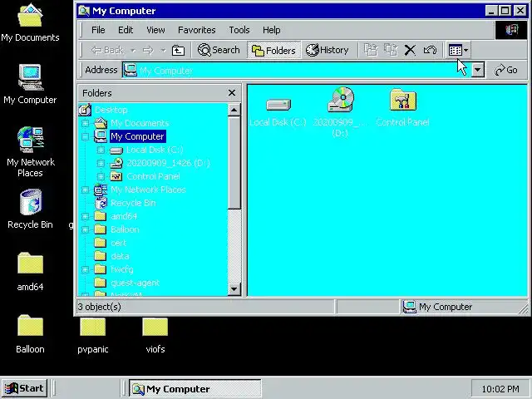This screenshot has width=532, height=399.
Task: Select data folder in the tree
Action: click(120, 256)
